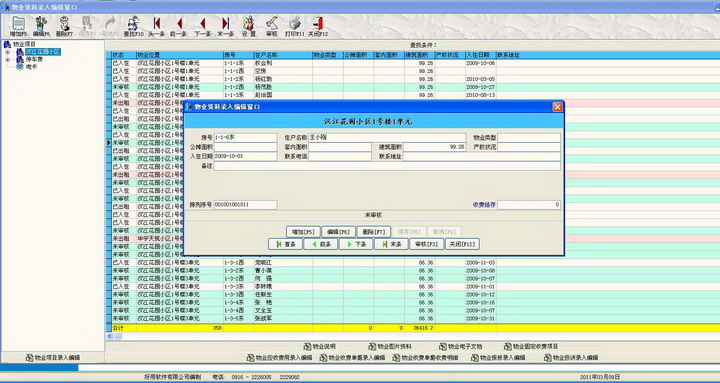720x383 pixels.
Task: Click the 打印F11 print toolbar icon
Action: click(x=294, y=26)
